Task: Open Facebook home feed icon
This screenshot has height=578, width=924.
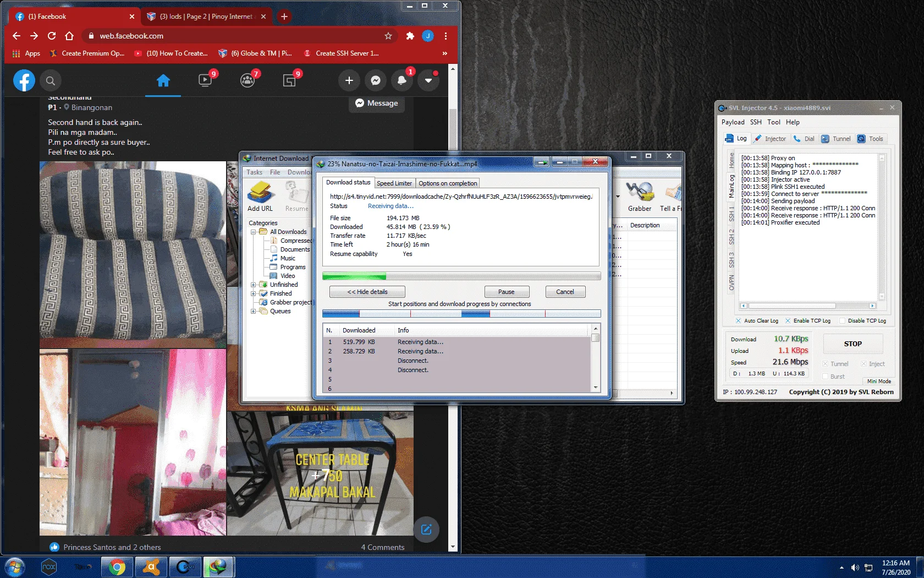Action: pyautogui.click(x=163, y=81)
